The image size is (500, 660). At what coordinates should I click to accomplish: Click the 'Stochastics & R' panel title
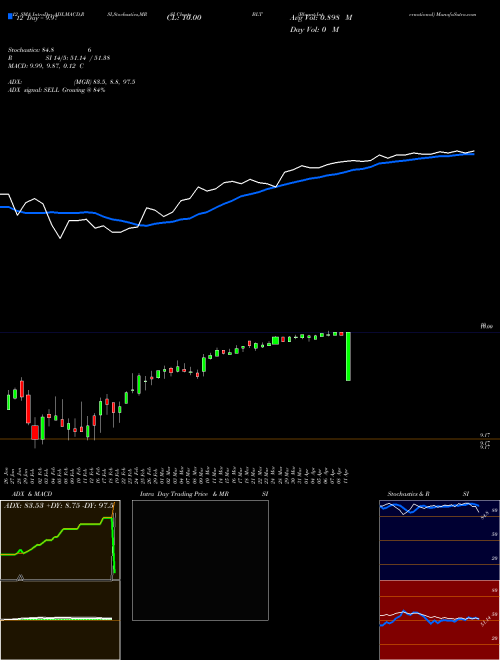click(408, 494)
